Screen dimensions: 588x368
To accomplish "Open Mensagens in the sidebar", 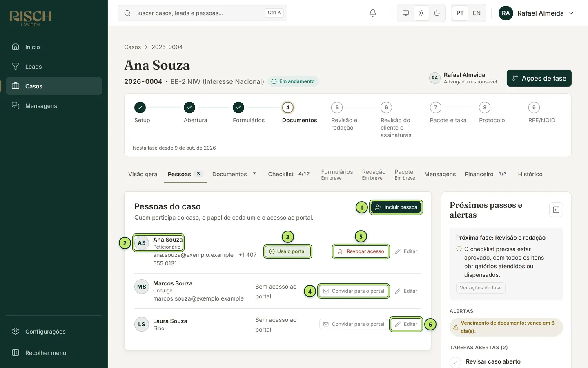I will [54, 106].
